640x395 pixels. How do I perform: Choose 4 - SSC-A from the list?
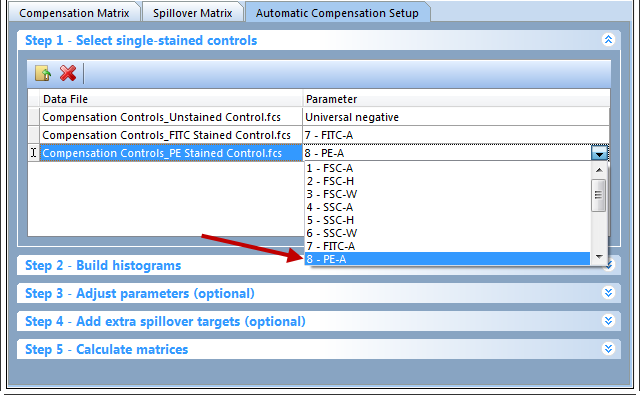click(448, 207)
